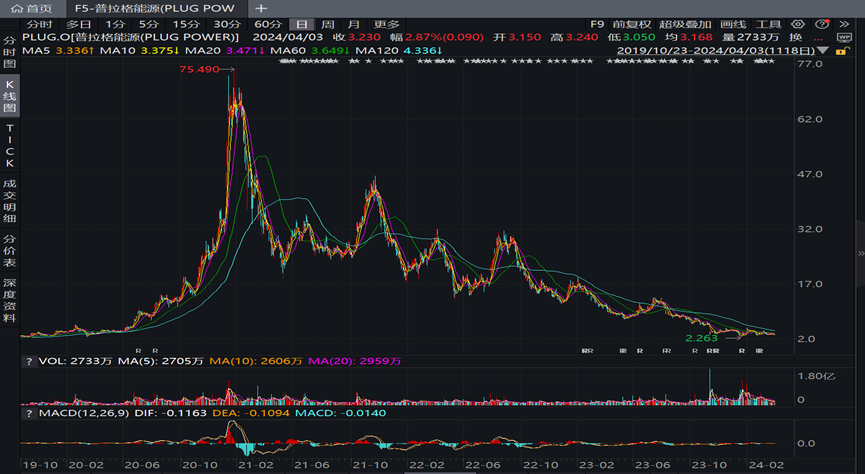Expand toolbar double-chevron icon

845,24
